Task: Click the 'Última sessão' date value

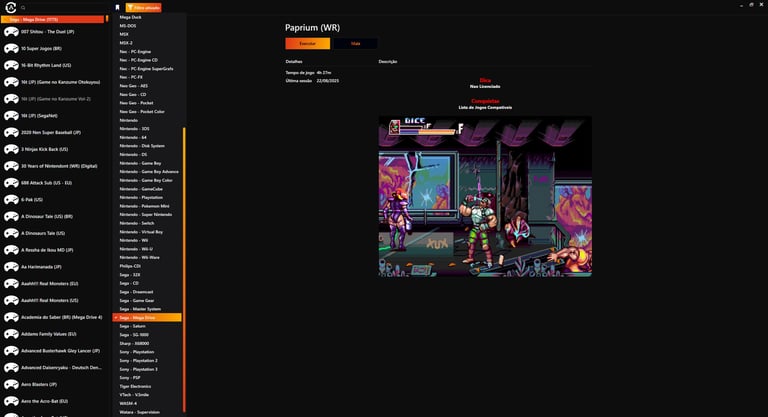Action: (x=328, y=80)
